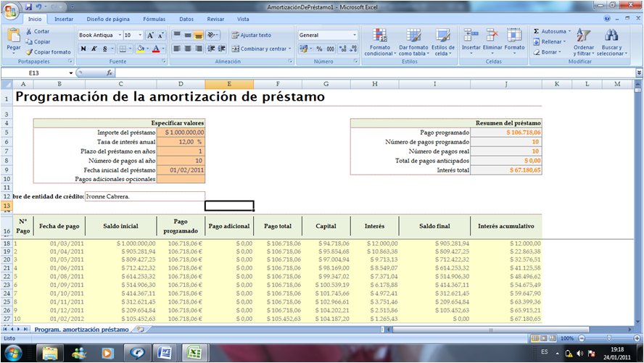Increase decimal places
The width and height of the screenshot is (644, 363).
342,49
